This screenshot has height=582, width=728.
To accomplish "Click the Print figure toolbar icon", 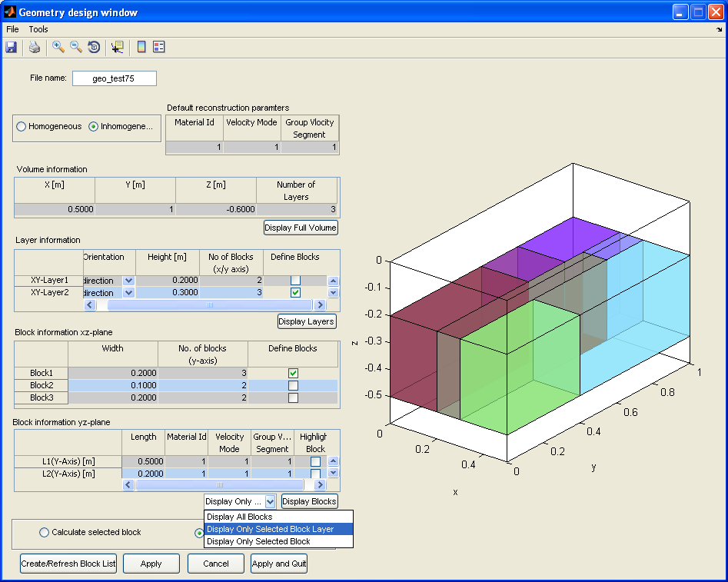I will 35,47.
